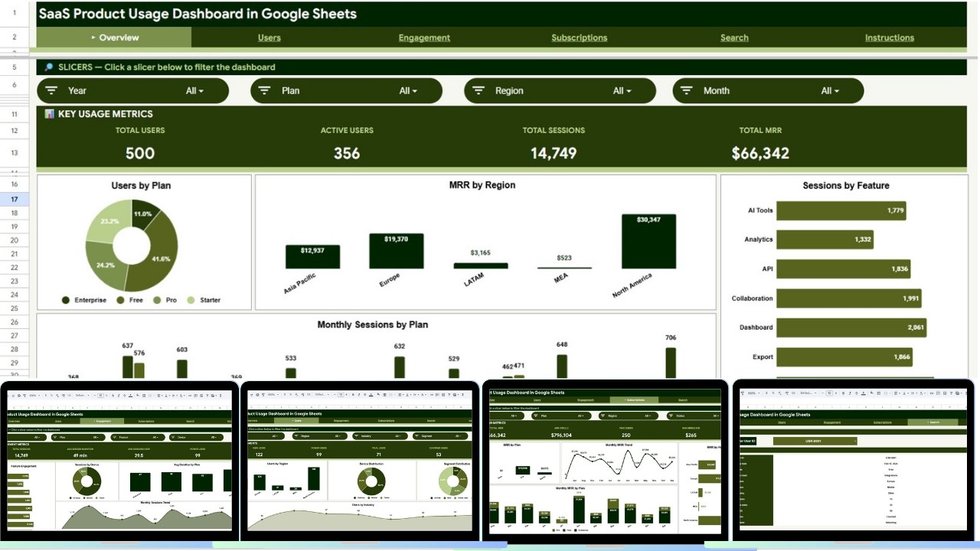
Task: Click the Starter legend color dot
Action: tap(191, 300)
